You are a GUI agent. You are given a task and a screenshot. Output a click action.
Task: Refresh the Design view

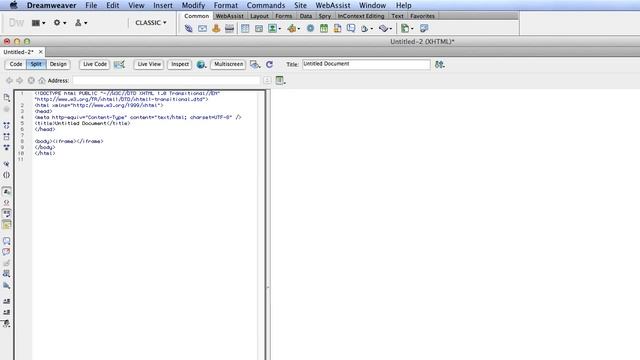(x=269, y=64)
